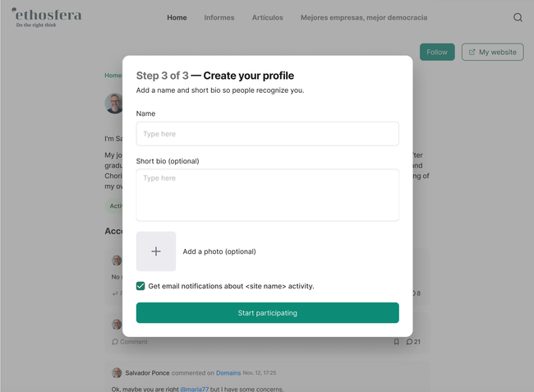Click the search magnifier icon
Screen dimensions: 534x392
518,17
